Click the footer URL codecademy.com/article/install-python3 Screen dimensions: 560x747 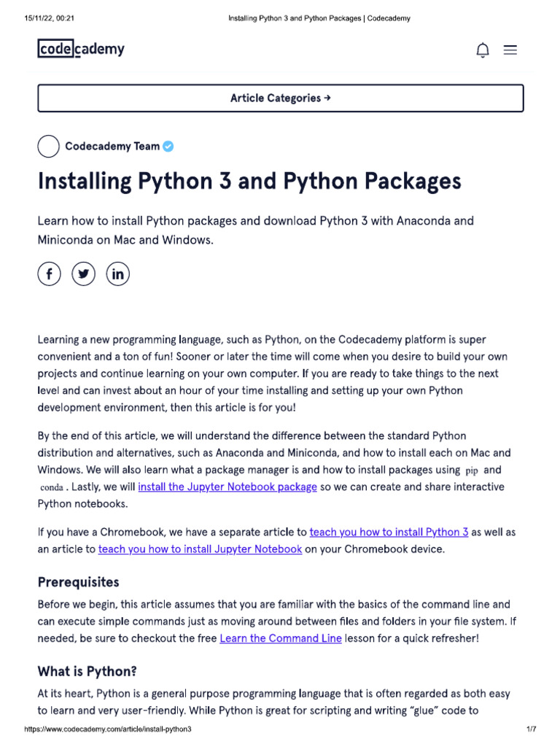(x=108, y=729)
